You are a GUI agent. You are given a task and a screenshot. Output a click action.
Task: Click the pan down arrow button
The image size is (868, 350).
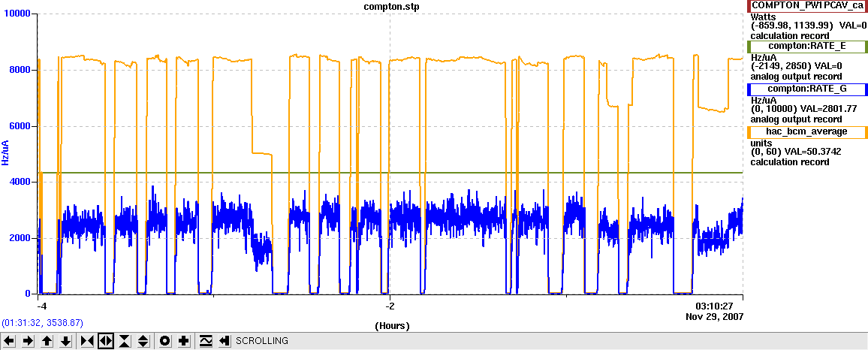coord(66,340)
